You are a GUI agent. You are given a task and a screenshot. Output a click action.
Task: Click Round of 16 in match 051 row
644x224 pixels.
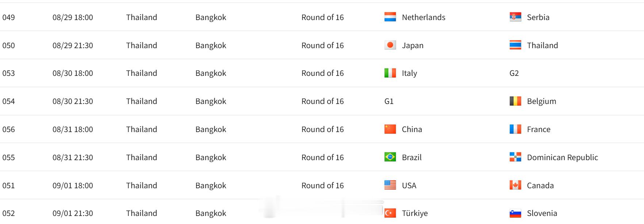tap(322, 185)
